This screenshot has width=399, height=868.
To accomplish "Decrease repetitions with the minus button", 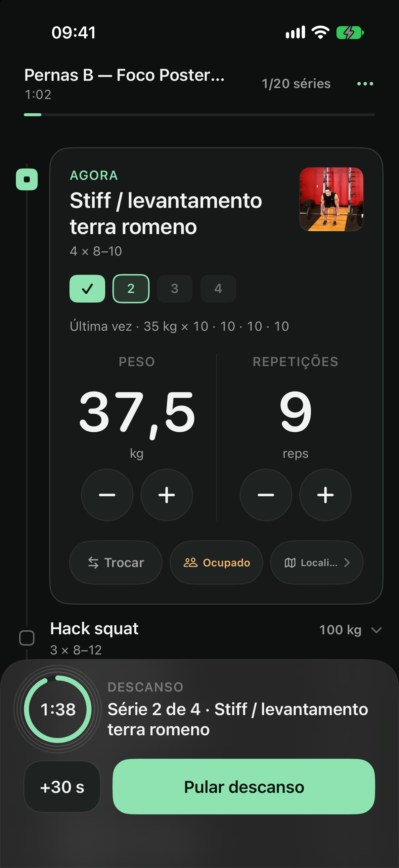I will (x=266, y=495).
